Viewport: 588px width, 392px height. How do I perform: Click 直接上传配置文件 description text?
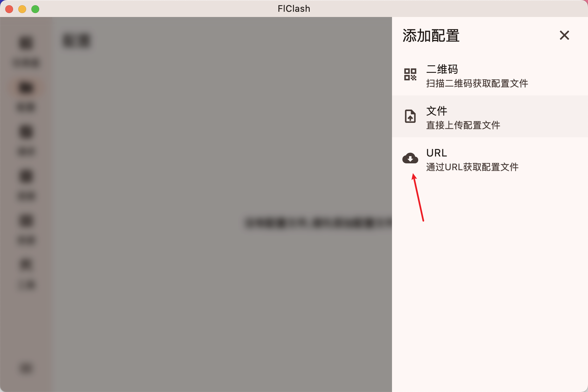pos(463,125)
